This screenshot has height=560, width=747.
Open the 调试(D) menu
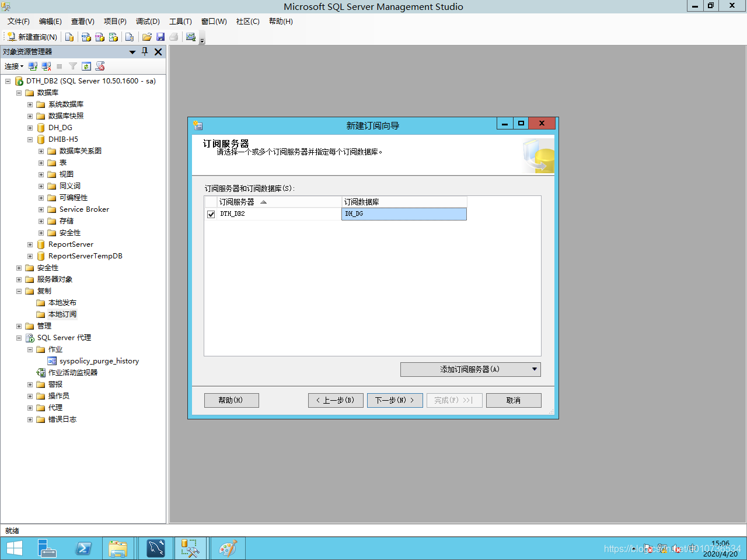(148, 21)
